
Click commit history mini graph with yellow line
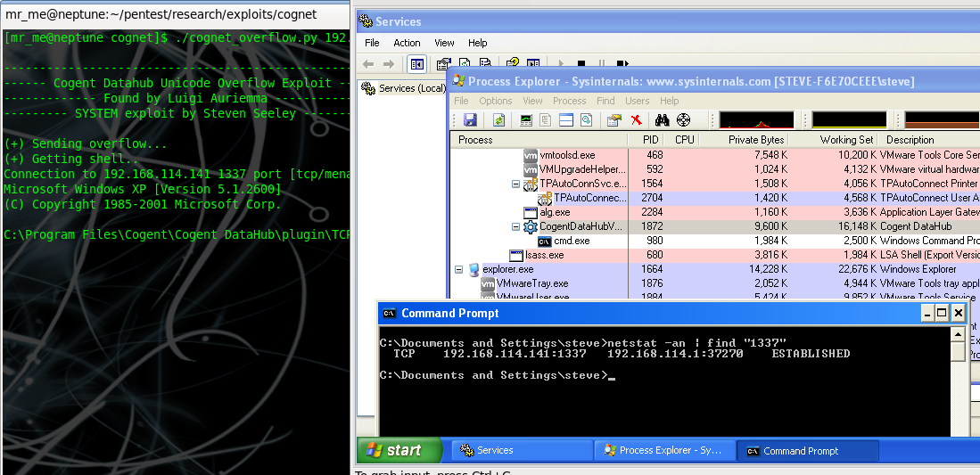[849, 120]
